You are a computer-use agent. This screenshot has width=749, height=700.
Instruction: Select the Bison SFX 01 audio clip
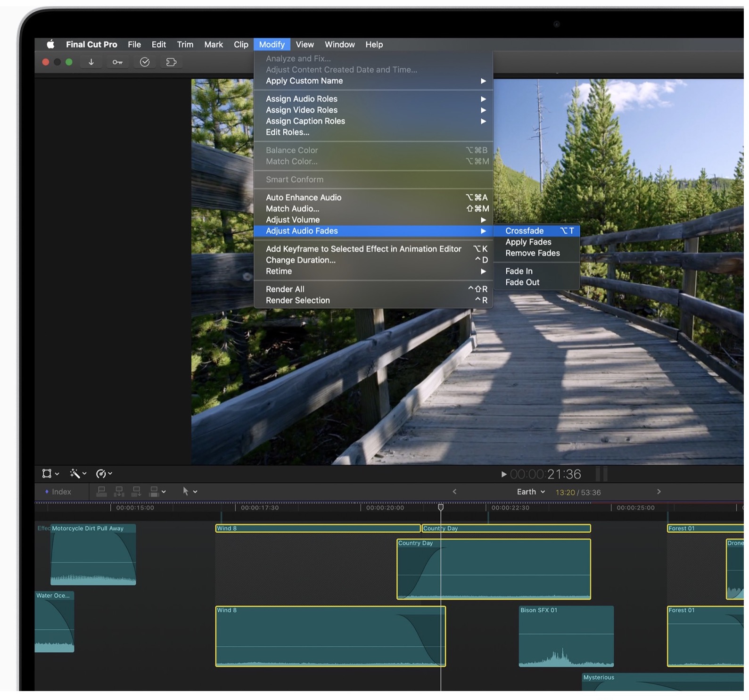(x=566, y=636)
